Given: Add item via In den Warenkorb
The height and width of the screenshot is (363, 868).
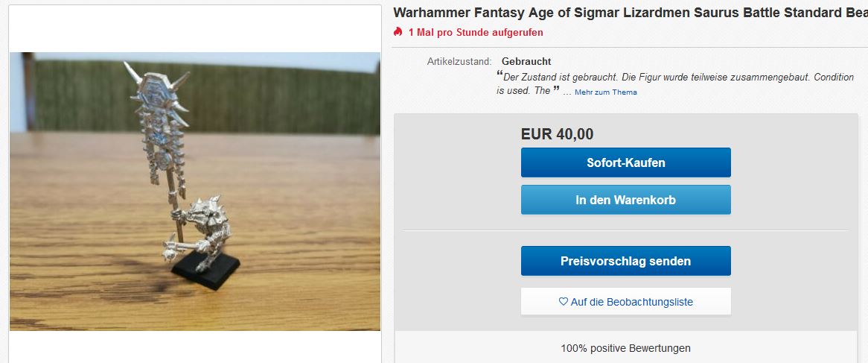Looking at the screenshot, I should [x=625, y=200].
